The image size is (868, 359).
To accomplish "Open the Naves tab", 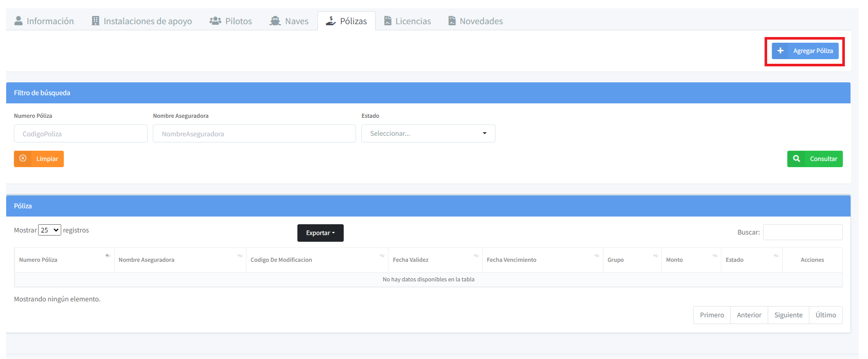I will pyautogui.click(x=289, y=21).
